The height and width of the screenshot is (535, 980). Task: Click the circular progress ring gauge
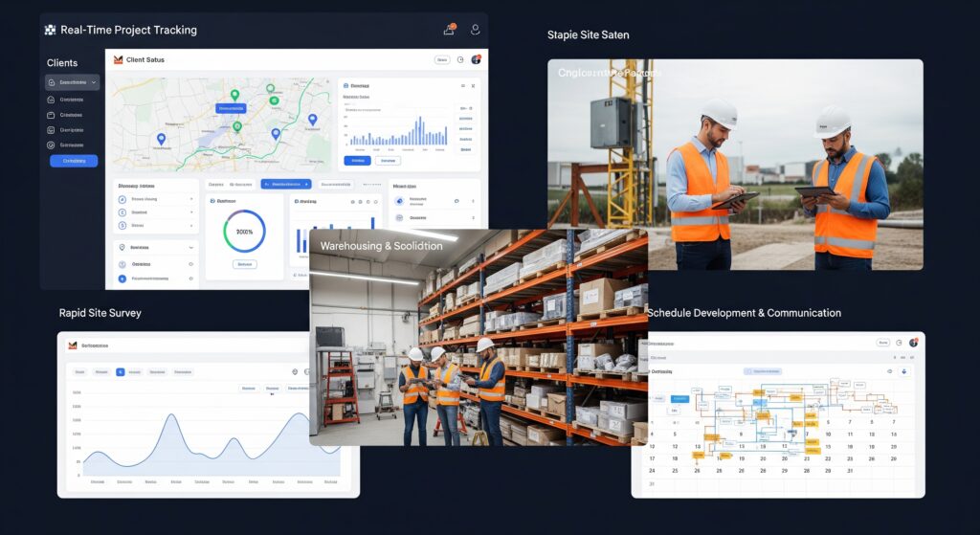(244, 232)
